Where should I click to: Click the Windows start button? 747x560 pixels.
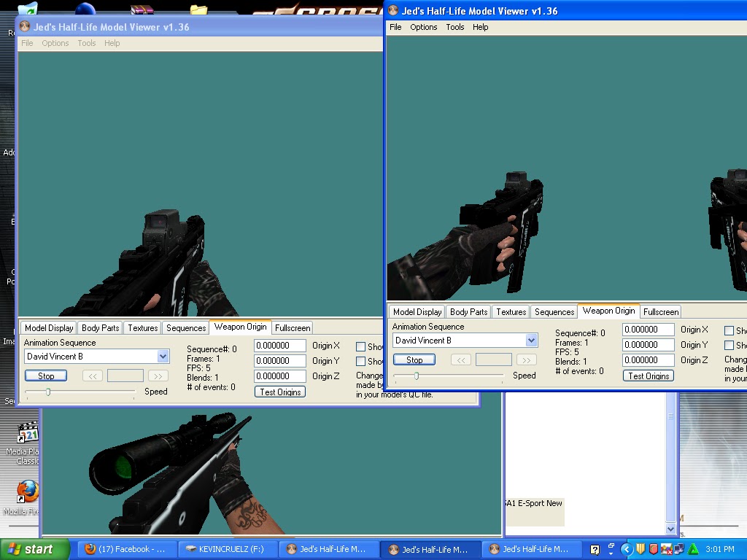point(34,550)
